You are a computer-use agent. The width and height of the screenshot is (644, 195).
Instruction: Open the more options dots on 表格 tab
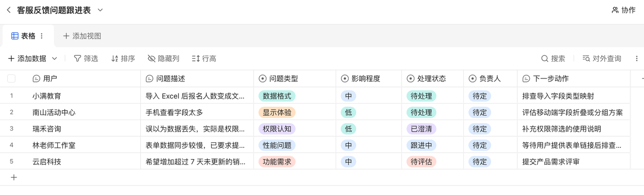[x=42, y=36]
